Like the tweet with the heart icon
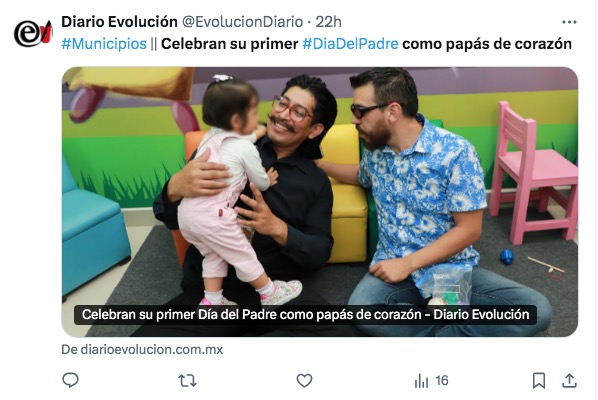The image size is (598, 400). point(304,381)
